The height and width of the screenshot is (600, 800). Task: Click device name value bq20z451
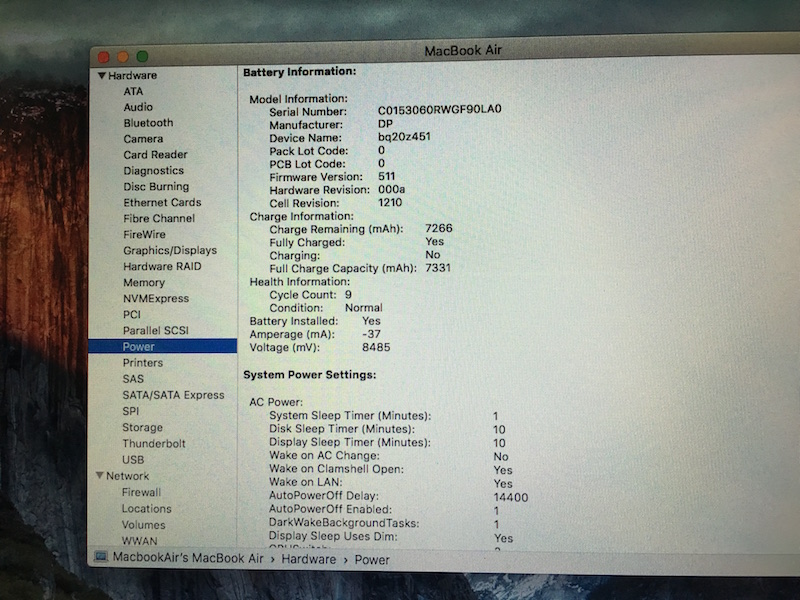[404, 137]
